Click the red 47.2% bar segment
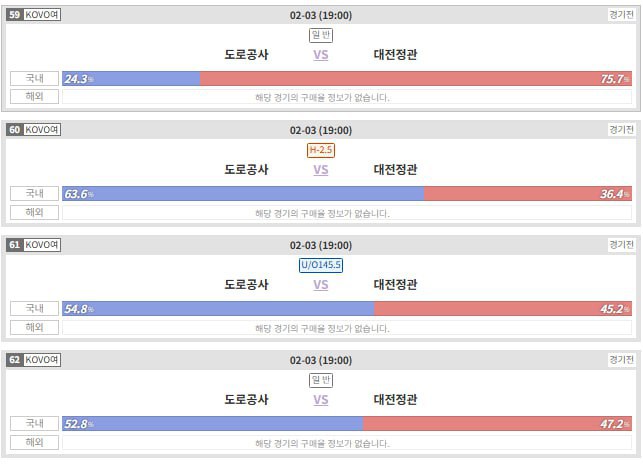 click(x=497, y=424)
